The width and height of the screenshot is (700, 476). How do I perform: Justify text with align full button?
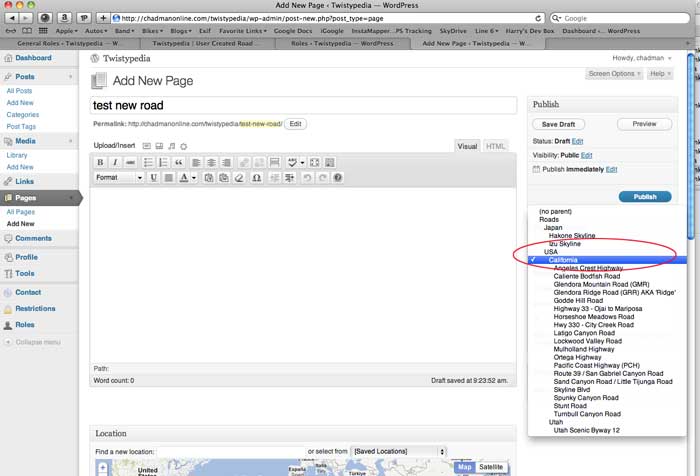click(x=169, y=178)
